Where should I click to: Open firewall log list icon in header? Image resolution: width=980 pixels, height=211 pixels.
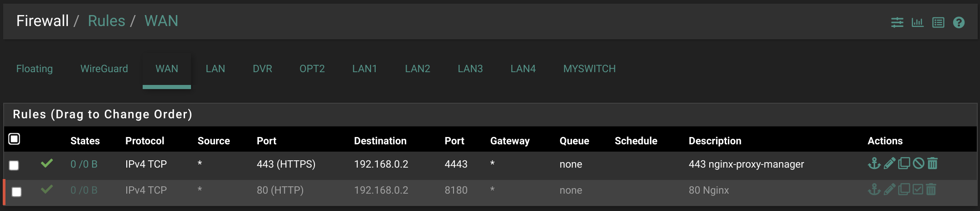pos(938,22)
